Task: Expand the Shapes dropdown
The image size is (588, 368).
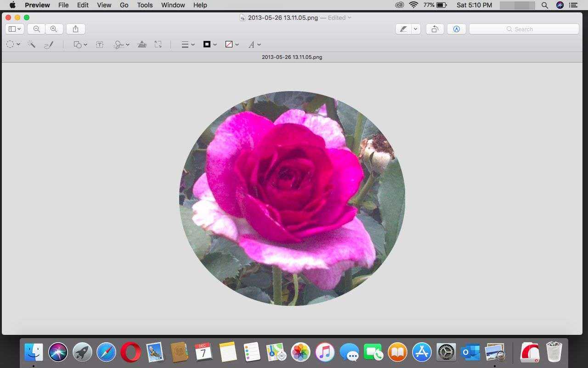Action: [x=80, y=45]
